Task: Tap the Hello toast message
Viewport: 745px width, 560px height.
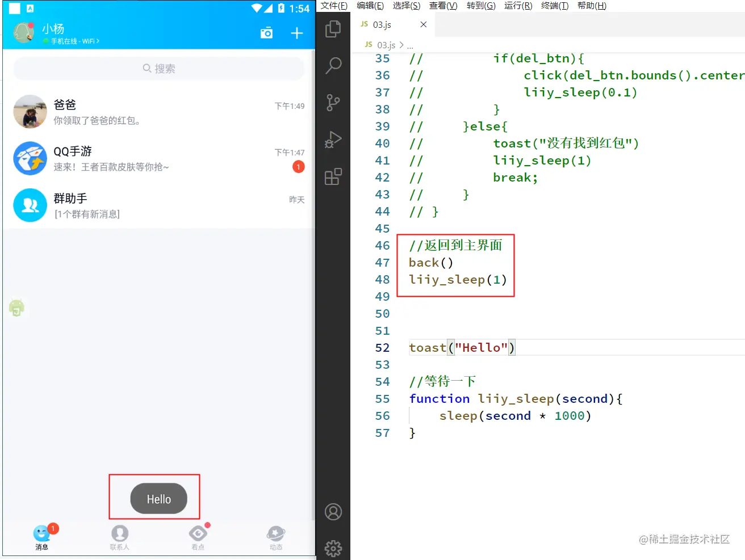Action: coord(159,499)
